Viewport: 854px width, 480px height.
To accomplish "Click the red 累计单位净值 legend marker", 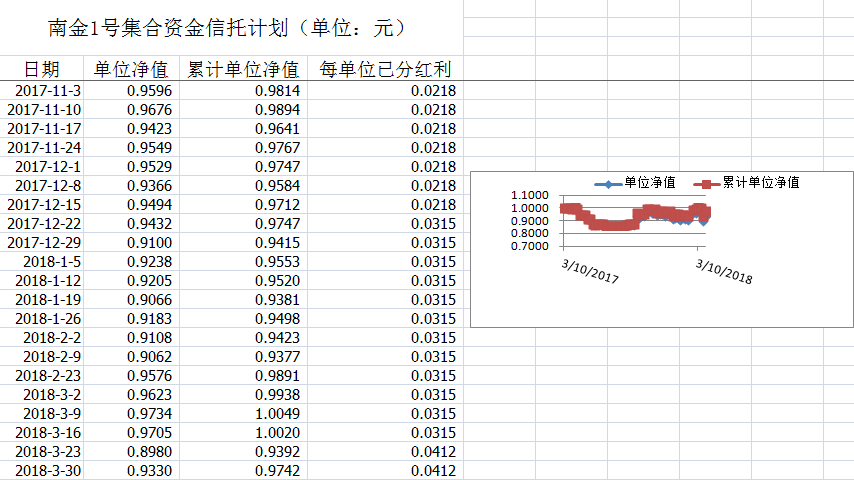I will point(705,184).
